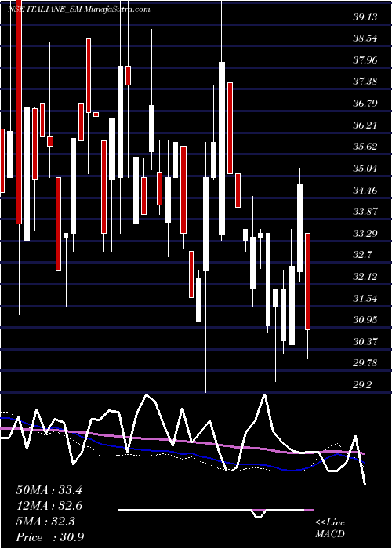Click the 12MA : 32.6 reading
The height and width of the screenshot is (549, 392).
tap(49, 506)
